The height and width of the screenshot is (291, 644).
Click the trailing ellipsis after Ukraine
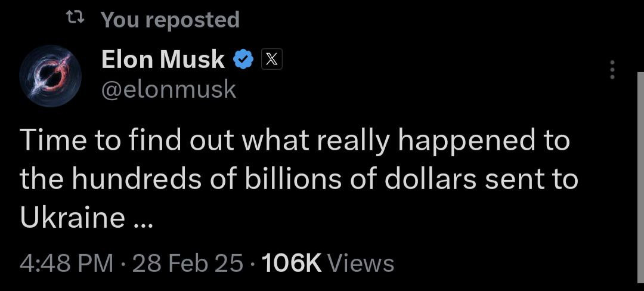(x=143, y=221)
